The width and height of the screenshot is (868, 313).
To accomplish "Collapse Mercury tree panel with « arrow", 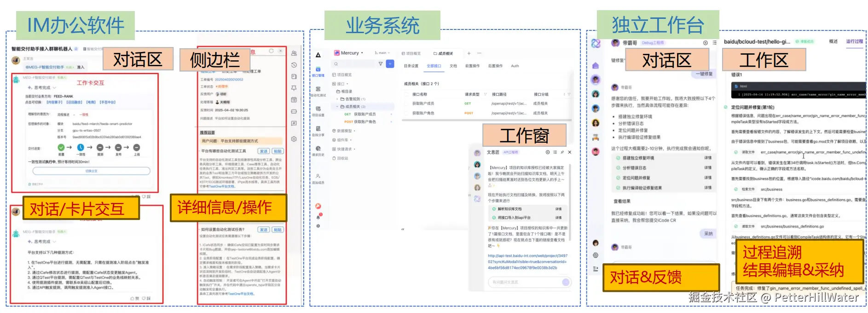I will [403, 229].
